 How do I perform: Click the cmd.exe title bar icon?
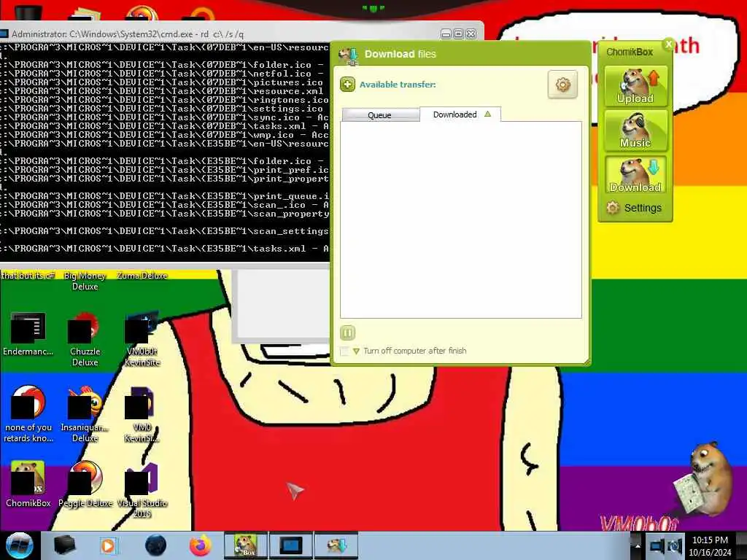point(4,34)
